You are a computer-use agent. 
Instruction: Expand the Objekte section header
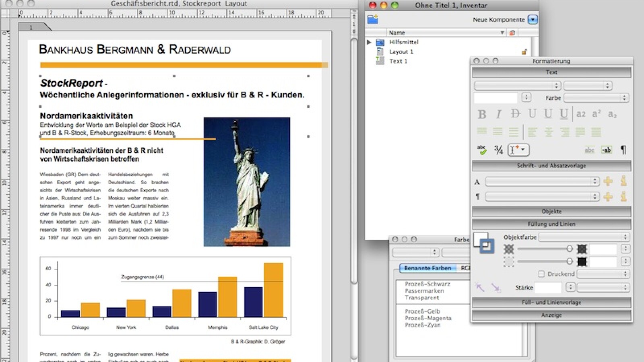[551, 212]
